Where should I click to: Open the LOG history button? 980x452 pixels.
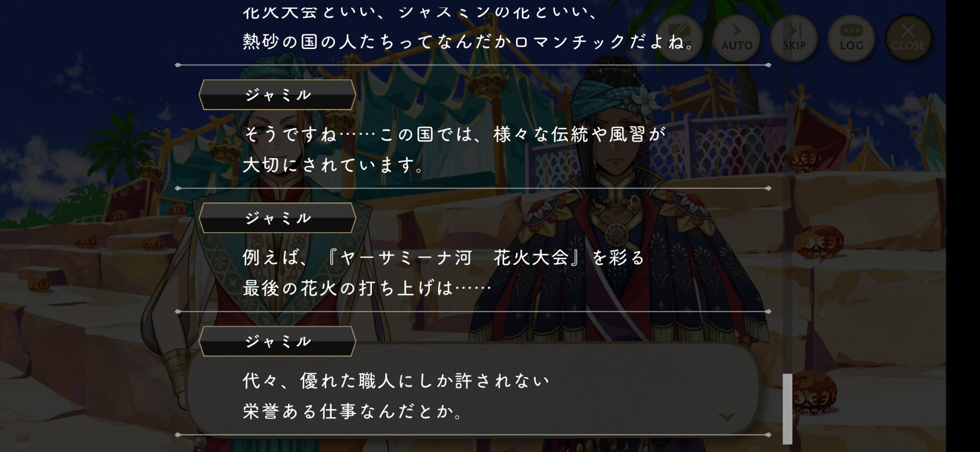[x=851, y=38]
